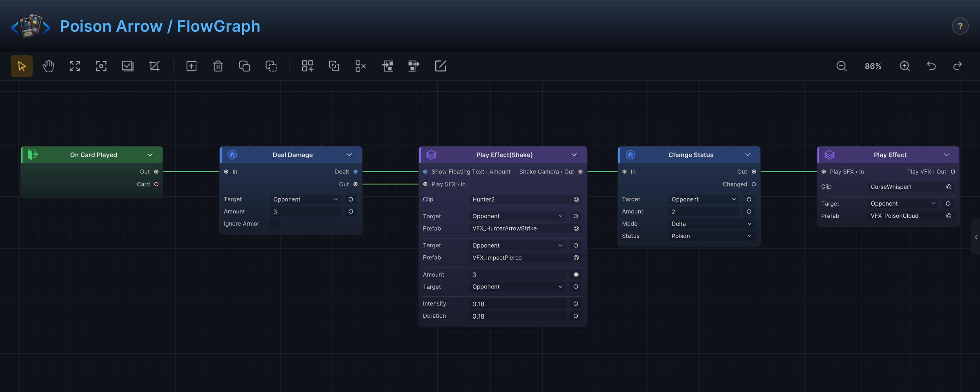
Task: Activate the hand pan tool
Action: (48, 66)
